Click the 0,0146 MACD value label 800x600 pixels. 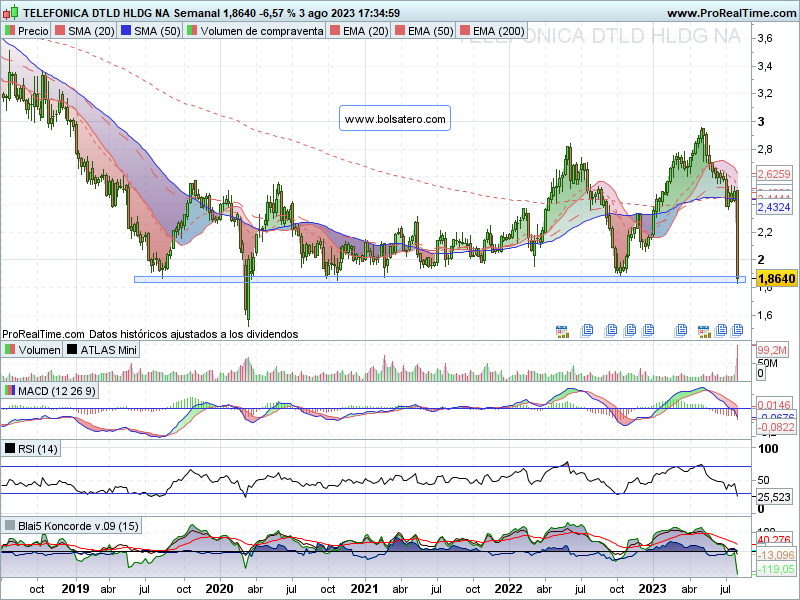773,405
